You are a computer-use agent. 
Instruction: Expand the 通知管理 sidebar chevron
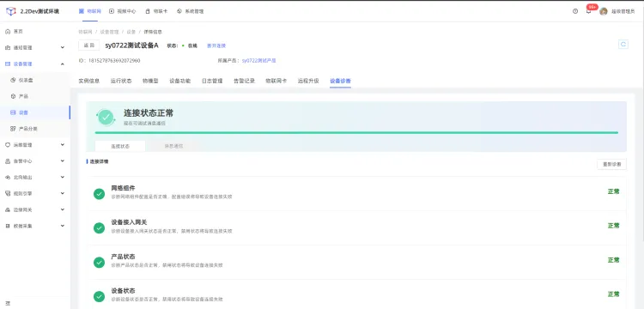[x=63, y=47]
